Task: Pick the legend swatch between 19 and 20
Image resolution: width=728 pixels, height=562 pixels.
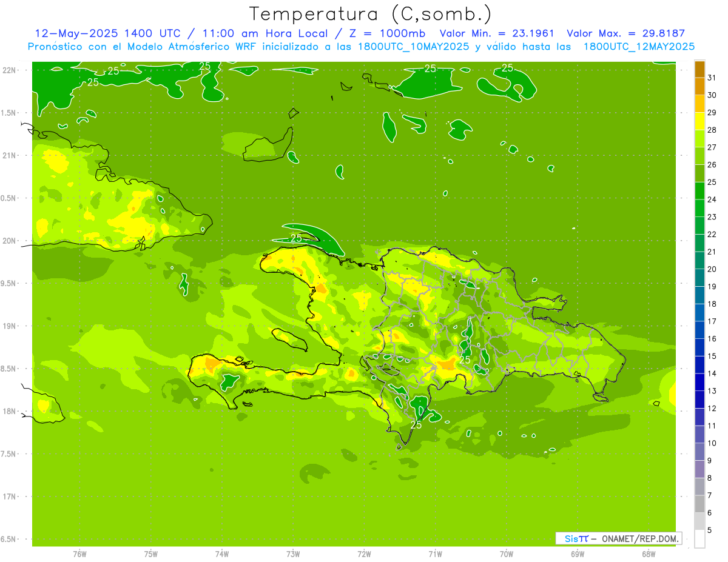Action: pyautogui.click(x=699, y=278)
